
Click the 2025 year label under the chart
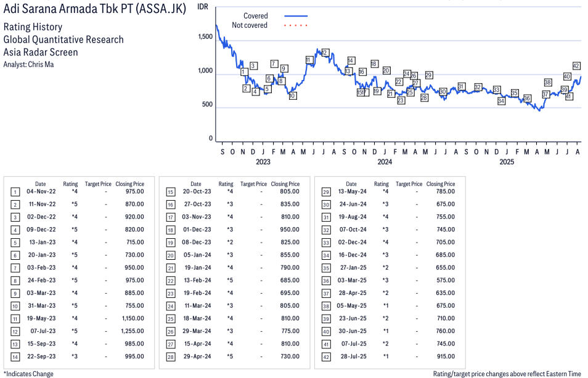pos(507,162)
